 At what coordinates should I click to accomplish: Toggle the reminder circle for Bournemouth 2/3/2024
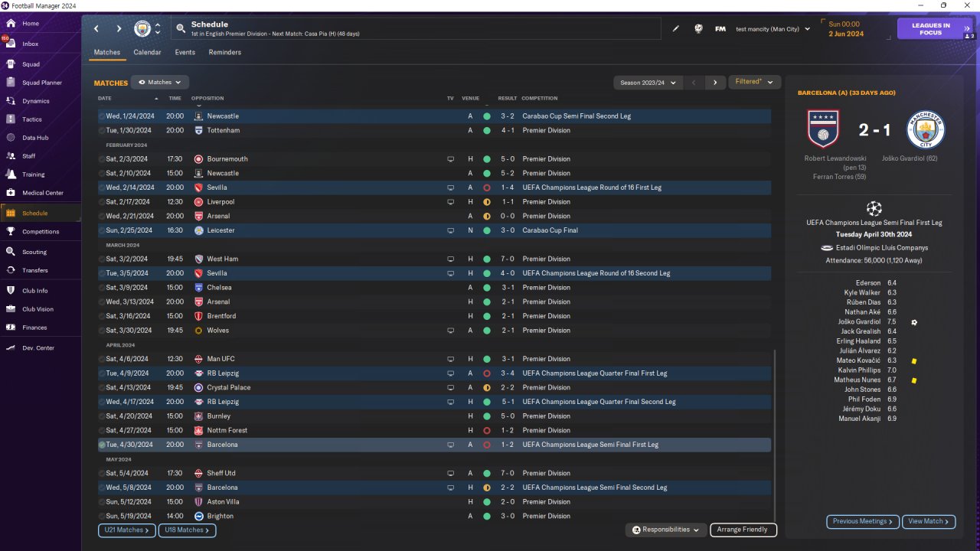(102, 159)
